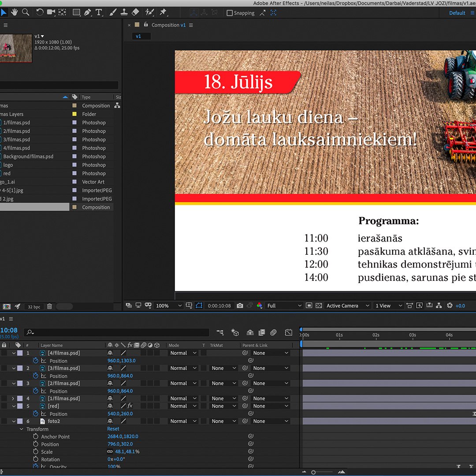Open the 100% magnification dropdown
The image size is (476, 476).
[169, 305]
